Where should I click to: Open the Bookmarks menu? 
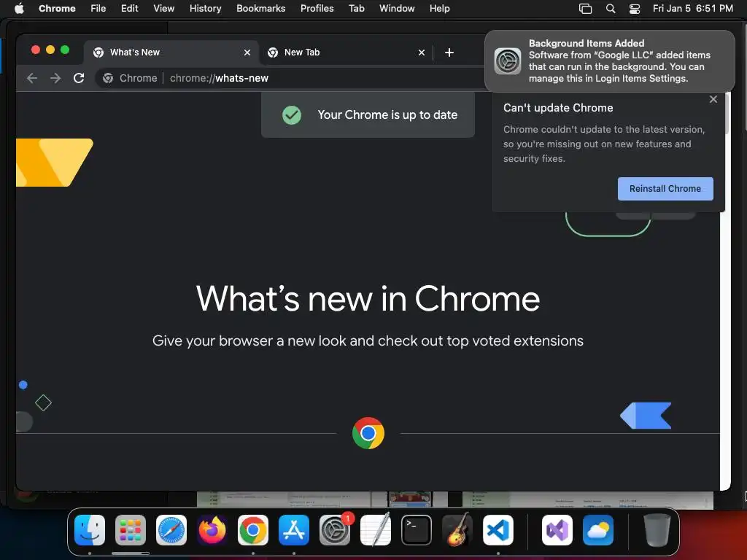click(x=261, y=9)
